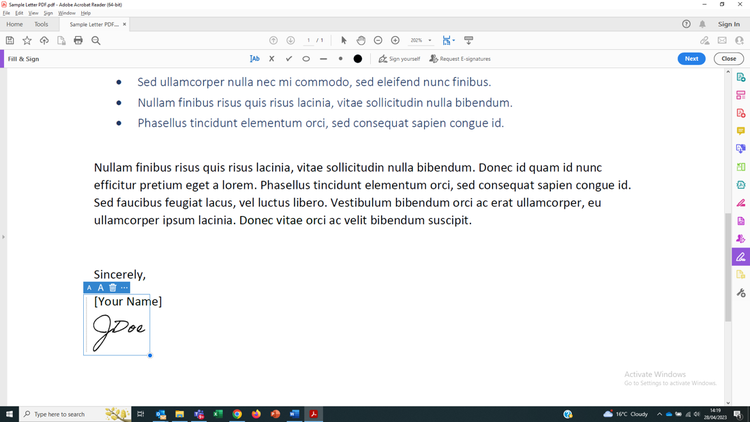Open Word from the taskbar
Image resolution: width=750 pixels, height=422 pixels.
295,414
